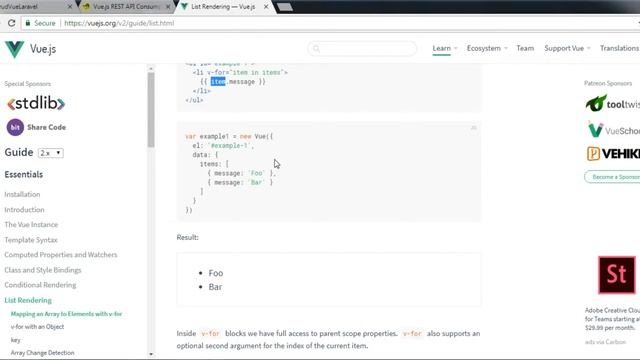The image size is (640, 360).
Task: Open a new browser tab
Action: point(284,7)
